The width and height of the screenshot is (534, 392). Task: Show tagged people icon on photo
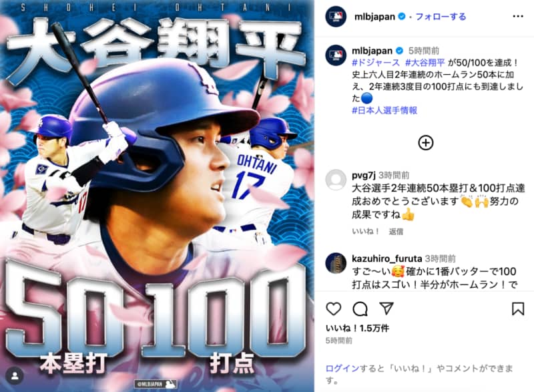point(15,376)
